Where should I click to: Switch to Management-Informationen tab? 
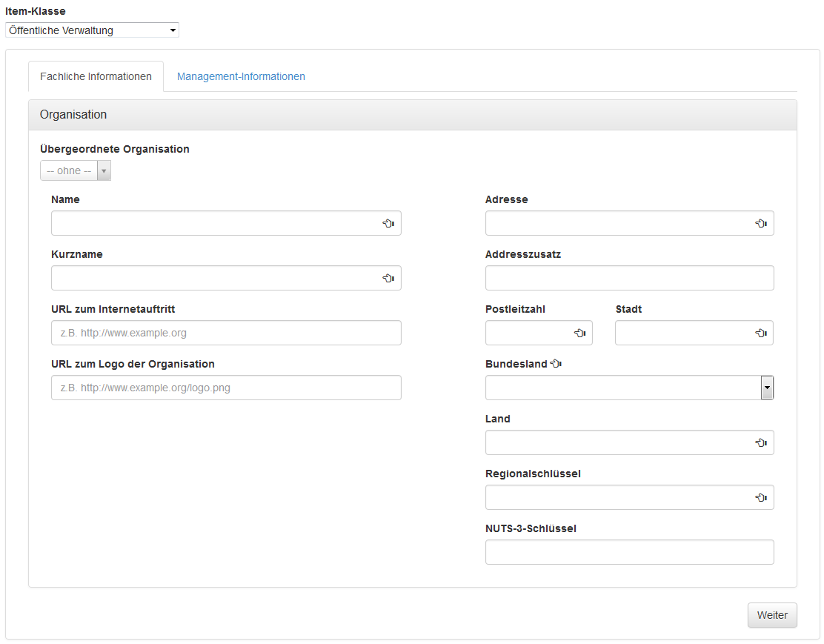tap(241, 76)
